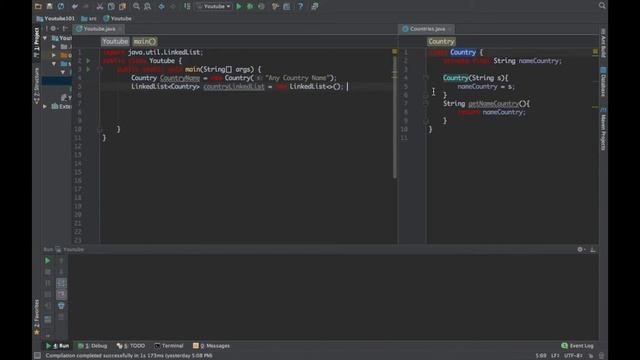Click Youtube class breadcrumb in navigation bar

coord(118,18)
